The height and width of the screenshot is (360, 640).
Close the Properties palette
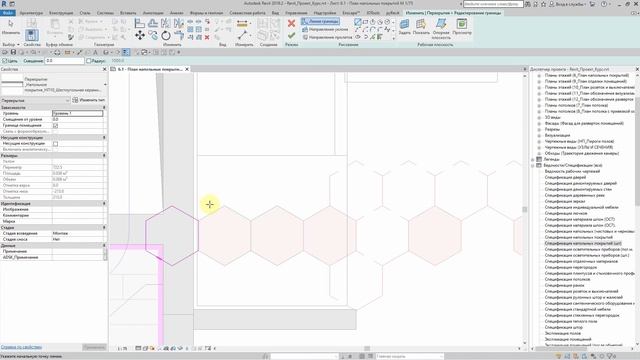tap(104, 69)
